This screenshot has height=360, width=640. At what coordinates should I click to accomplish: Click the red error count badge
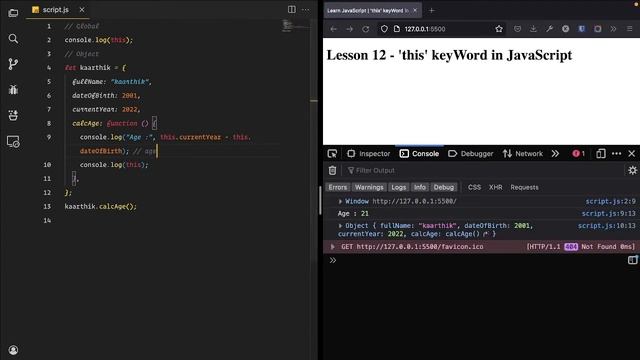[x=579, y=153]
